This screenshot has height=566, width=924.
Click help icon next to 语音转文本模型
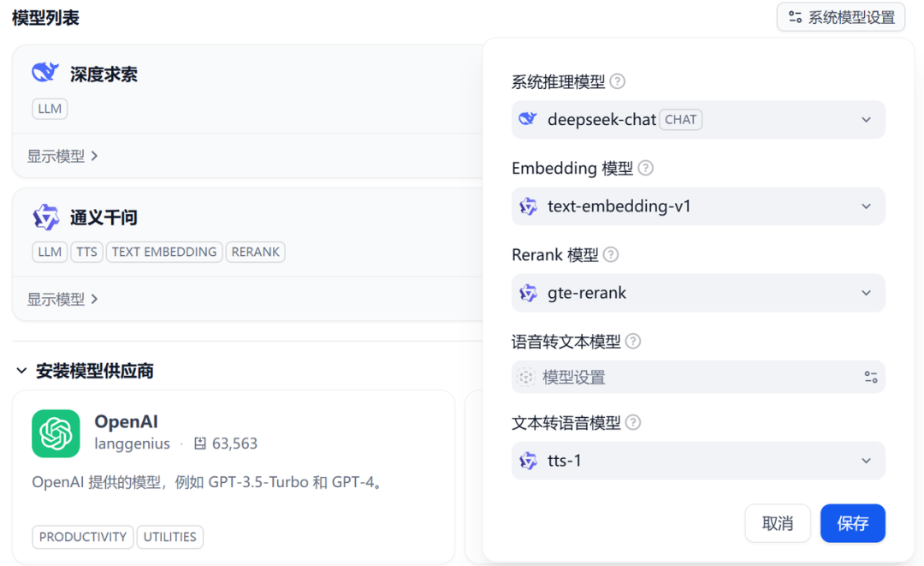point(633,342)
